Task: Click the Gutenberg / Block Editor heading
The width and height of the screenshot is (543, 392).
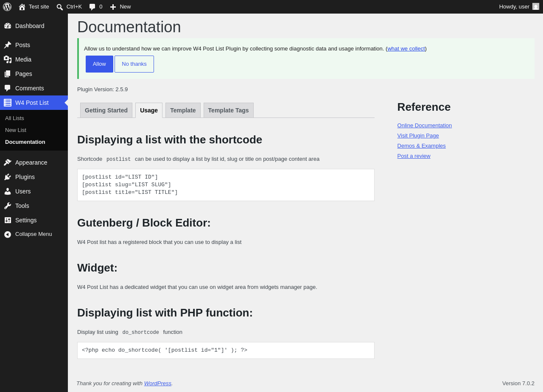Action: click(144, 223)
